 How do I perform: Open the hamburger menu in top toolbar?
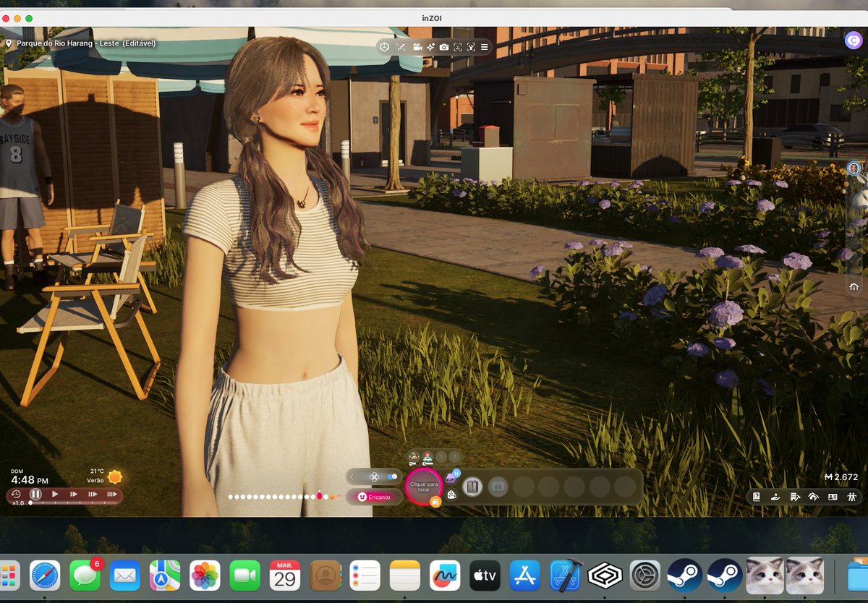pos(484,47)
